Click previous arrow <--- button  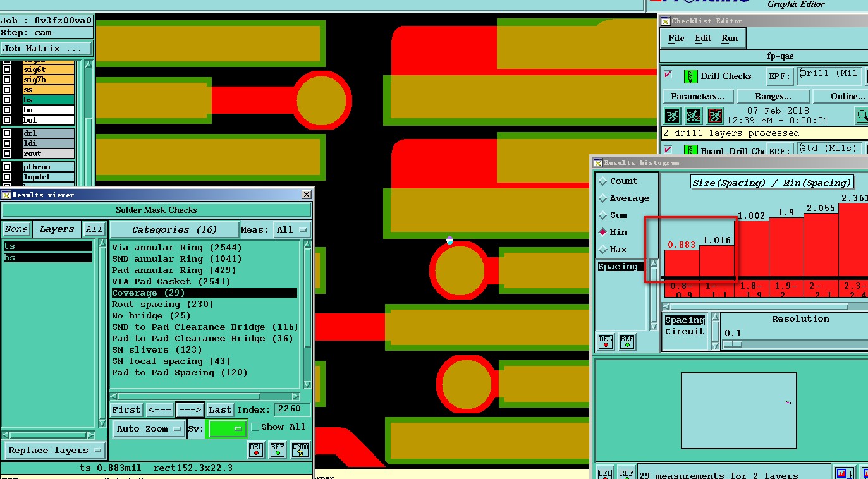[160, 410]
